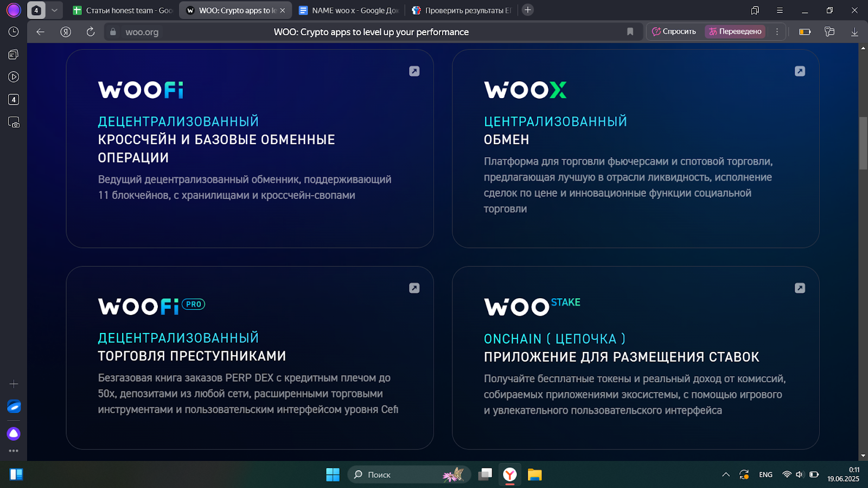
Task: Close the WOO: Crypto apps tab
Action: click(x=283, y=10)
